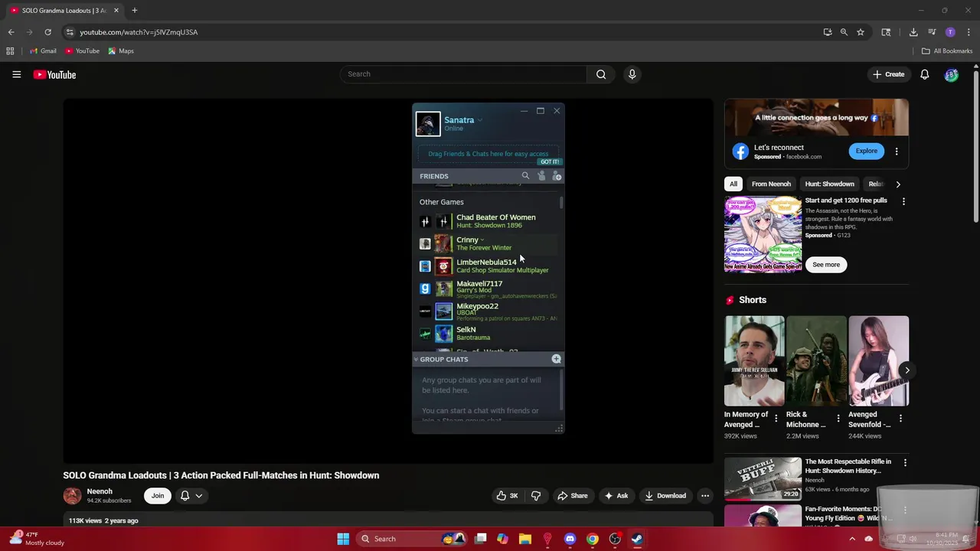Screen dimensions: 980x551
Task: Click Hunt: Showdown game icon beside Chad Beater
Action: point(425,221)
